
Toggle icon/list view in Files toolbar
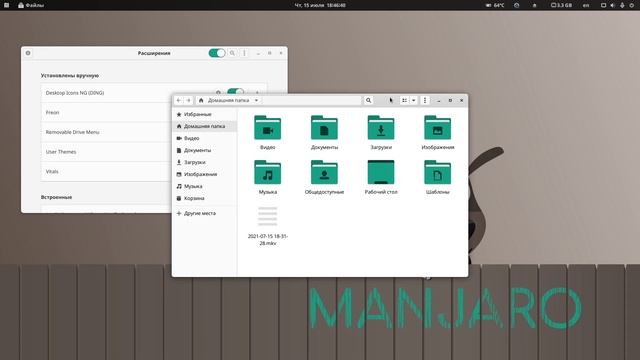pyautogui.click(x=404, y=100)
